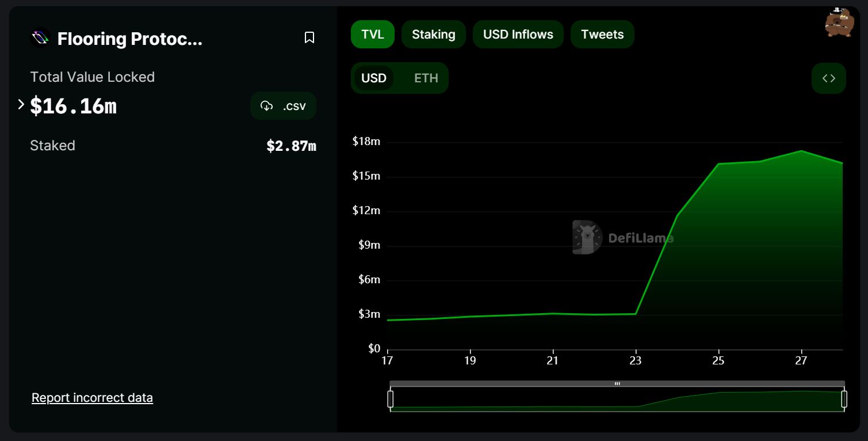This screenshot has width=868, height=441.
Task: Toggle the TVL chart metric
Action: 372,35
